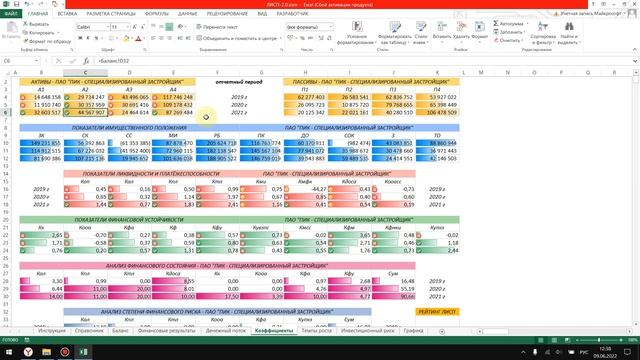Pick the yellow fill color bucket
Viewport: 640px width, 360px height.
pos(126,38)
